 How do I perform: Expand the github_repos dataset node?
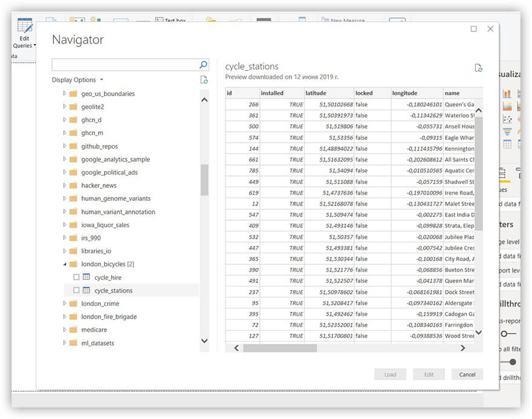click(65, 146)
